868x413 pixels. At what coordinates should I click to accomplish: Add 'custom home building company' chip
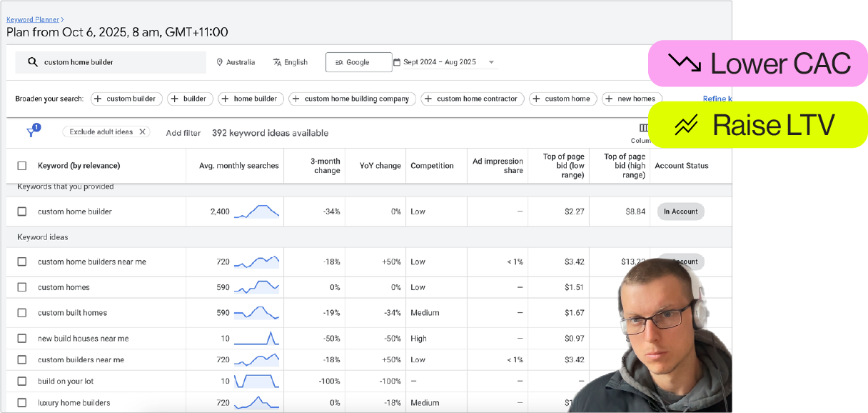(352, 99)
